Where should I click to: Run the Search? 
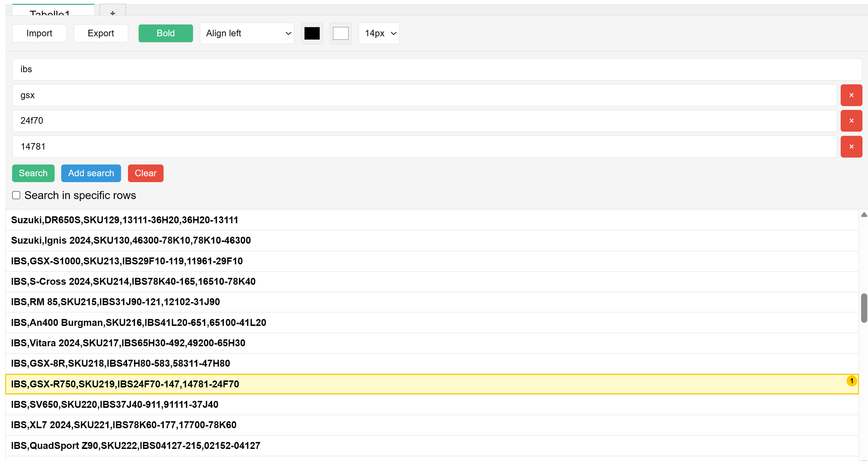(33, 173)
